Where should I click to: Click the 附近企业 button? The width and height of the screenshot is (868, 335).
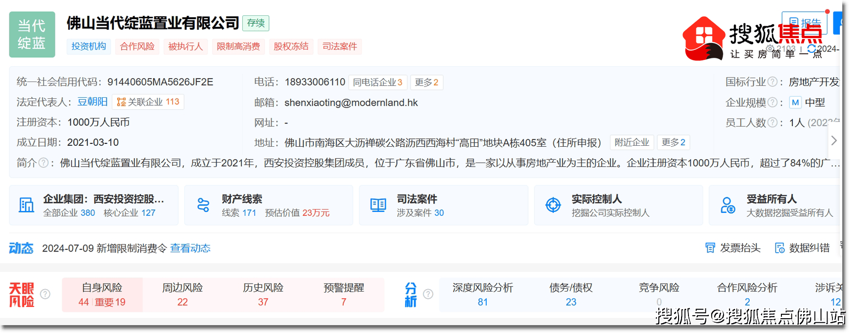point(632,143)
